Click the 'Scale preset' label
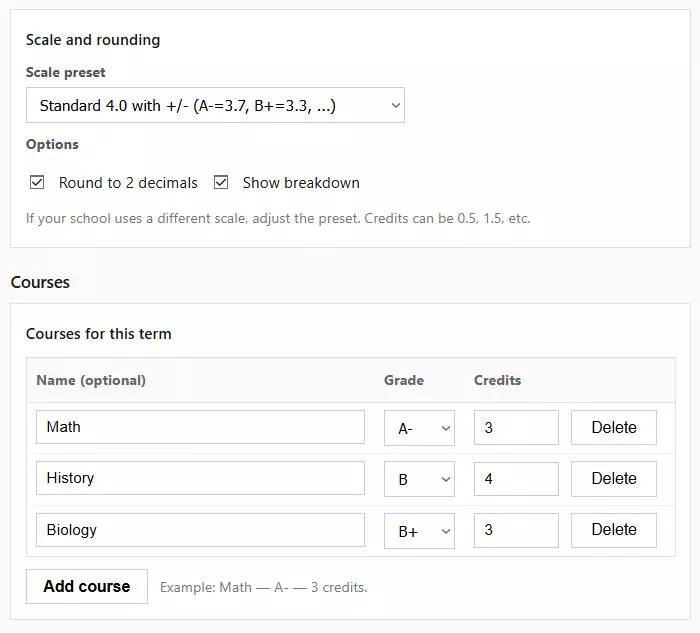Viewport: 700px width, 633px height. (66, 72)
